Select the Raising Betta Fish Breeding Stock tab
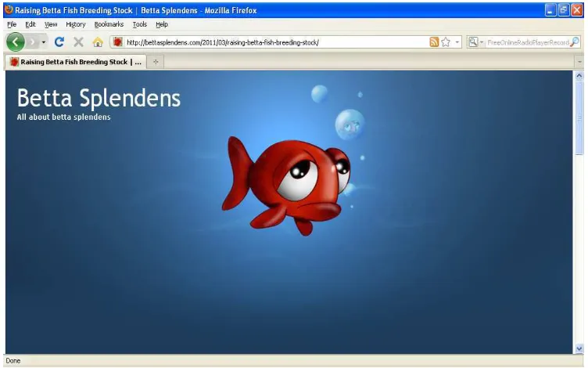Image resolution: width=588 pixels, height=368 pixels. (x=75, y=62)
